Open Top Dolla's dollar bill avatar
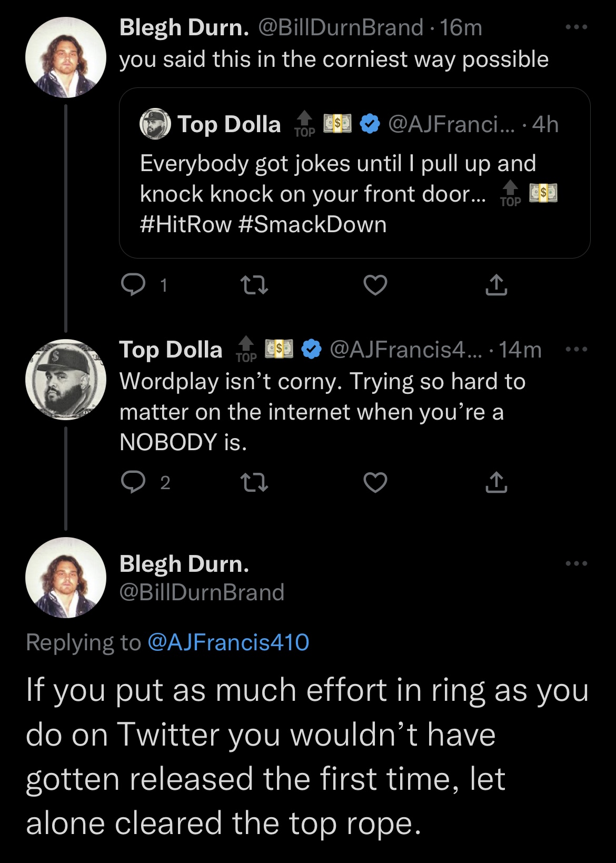616x863 pixels. click(x=66, y=380)
